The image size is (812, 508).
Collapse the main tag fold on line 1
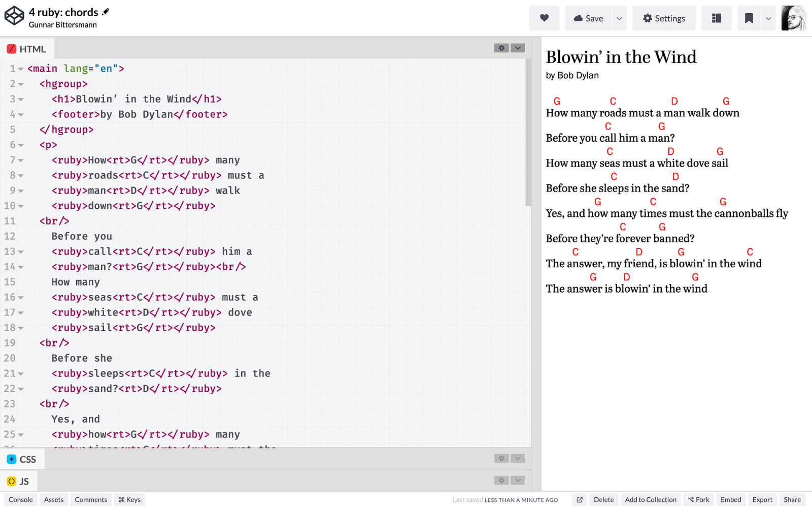[x=21, y=69]
